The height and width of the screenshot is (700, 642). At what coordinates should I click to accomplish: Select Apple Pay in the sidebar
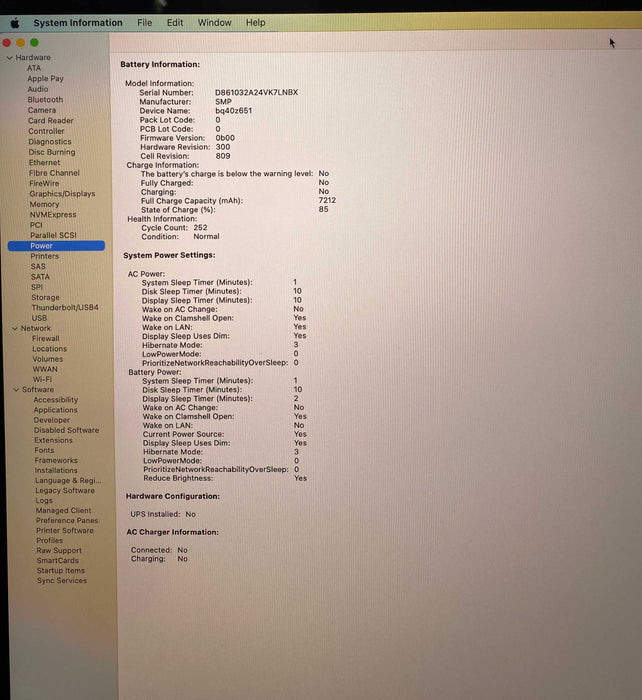tap(45, 79)
